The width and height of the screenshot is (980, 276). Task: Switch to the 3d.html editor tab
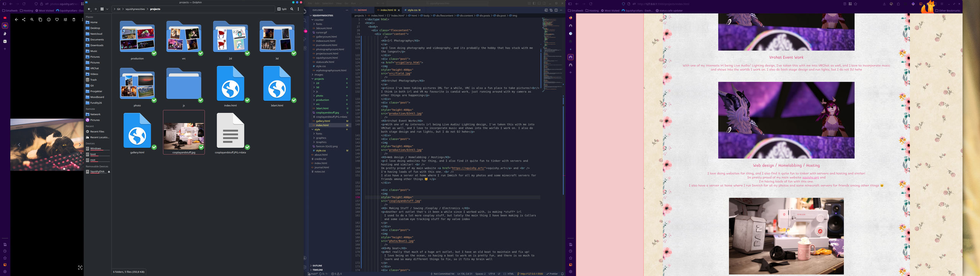[x=362, y=10]
